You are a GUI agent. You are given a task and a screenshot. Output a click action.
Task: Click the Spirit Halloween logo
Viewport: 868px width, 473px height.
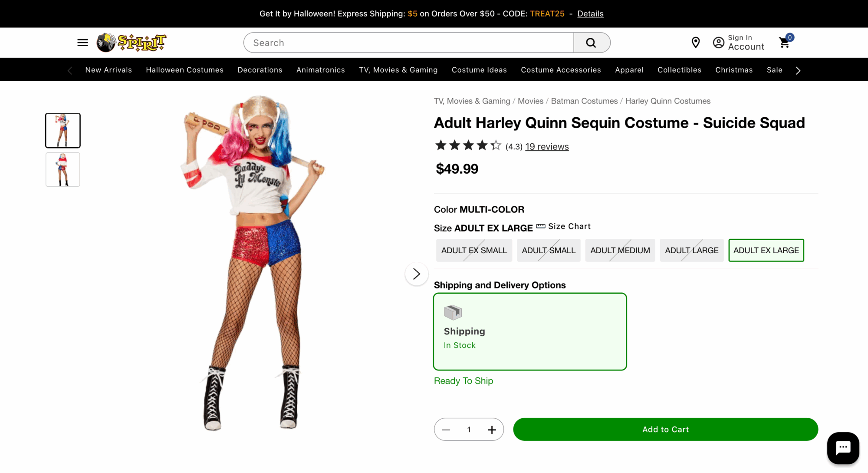point(132,43)
